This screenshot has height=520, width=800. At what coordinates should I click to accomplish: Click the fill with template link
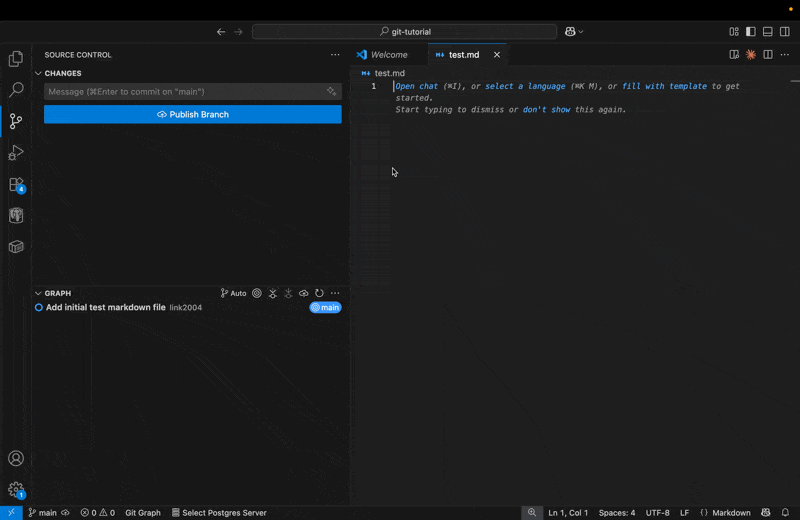point(664,86)
